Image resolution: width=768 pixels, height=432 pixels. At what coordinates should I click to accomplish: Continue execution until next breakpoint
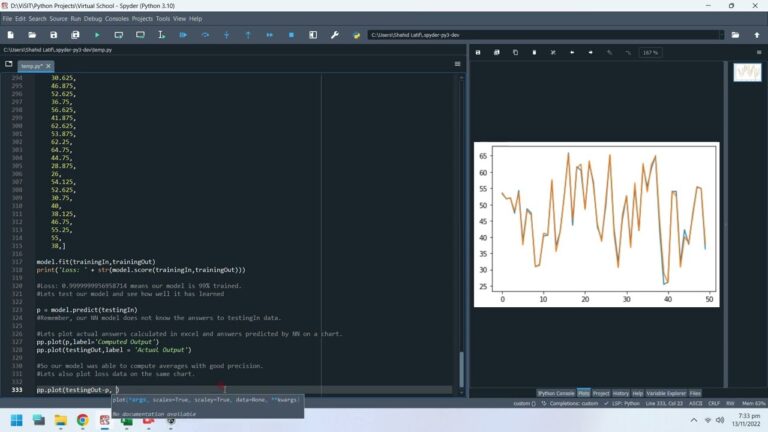269,35
